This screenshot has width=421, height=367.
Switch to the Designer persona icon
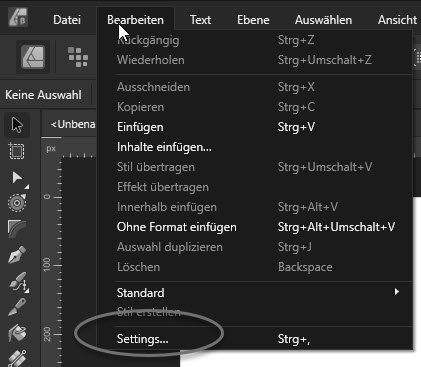pos(33,57)
